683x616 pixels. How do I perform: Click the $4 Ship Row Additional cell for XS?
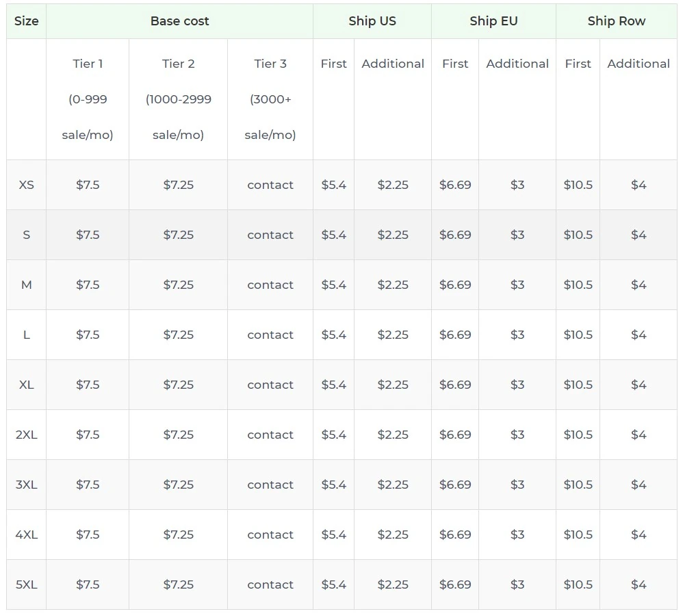pos(639,185)
